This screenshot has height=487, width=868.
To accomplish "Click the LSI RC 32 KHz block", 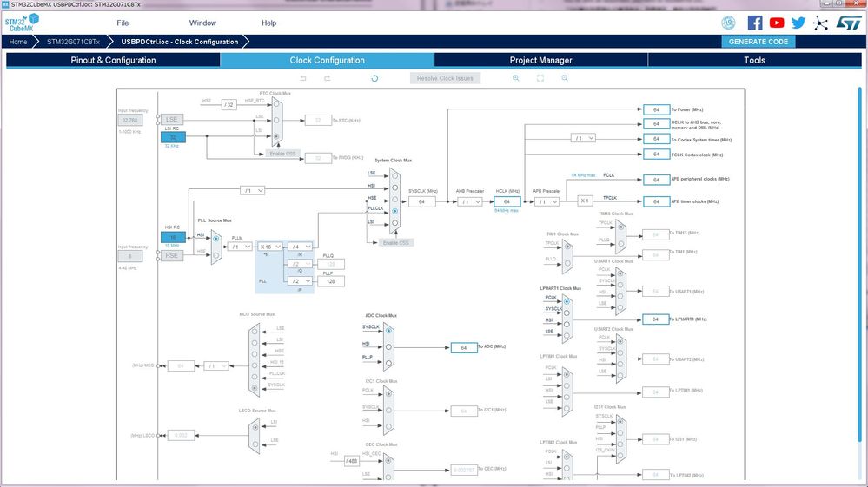I will click(173, 137).
